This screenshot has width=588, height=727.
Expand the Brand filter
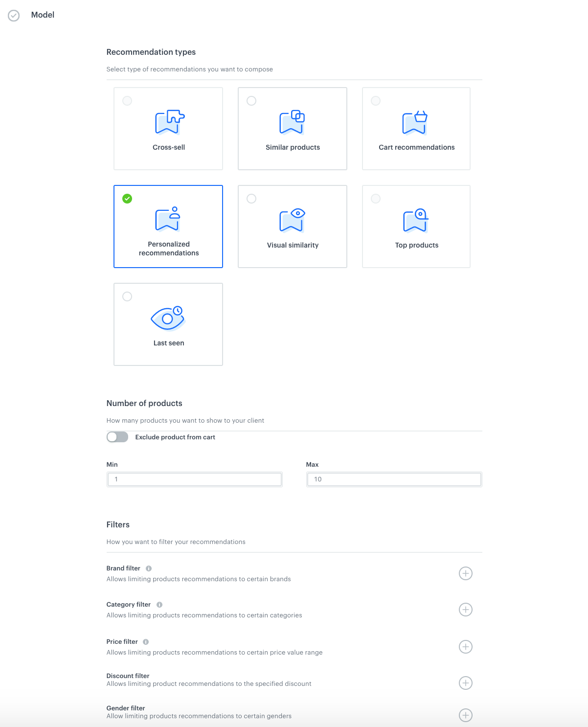pyautogui.click(x=466, y=573)
